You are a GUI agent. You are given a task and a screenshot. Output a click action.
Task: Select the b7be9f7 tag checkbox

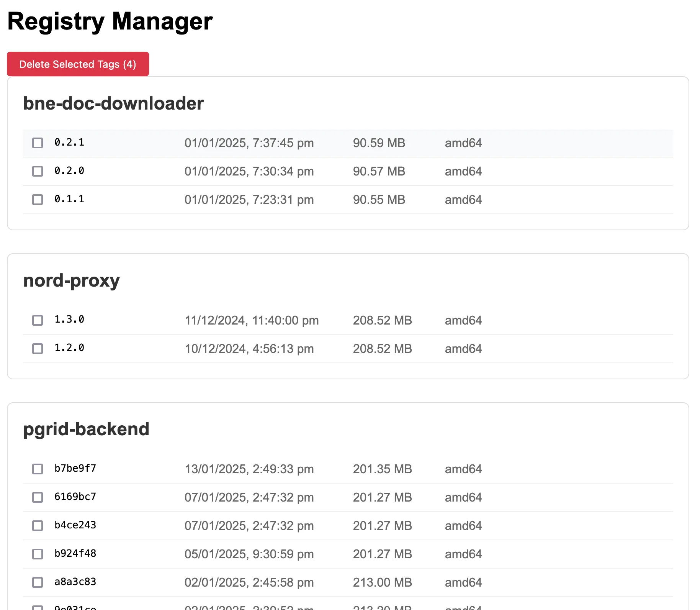[37, 469]
